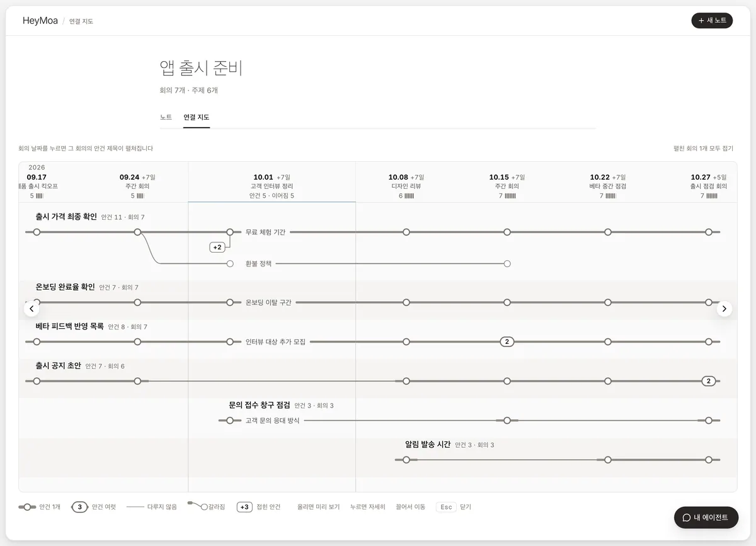The height and width of the screenshot is (546, 756).
Task: Click 알림 발송 시간 node at 10.08
Action: click(406, 460)
